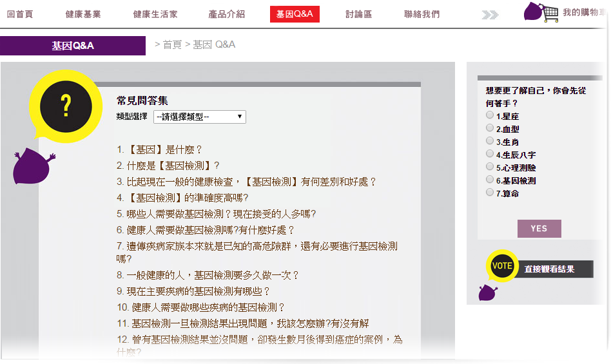Open the 產品介紹 menu item

(x=226, y=14)
